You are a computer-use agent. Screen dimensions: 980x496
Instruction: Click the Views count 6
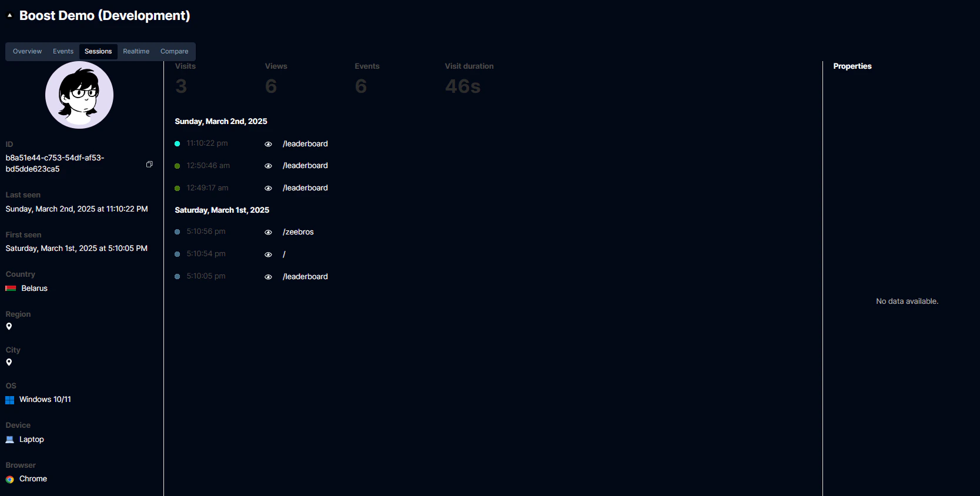pos(271,86)
